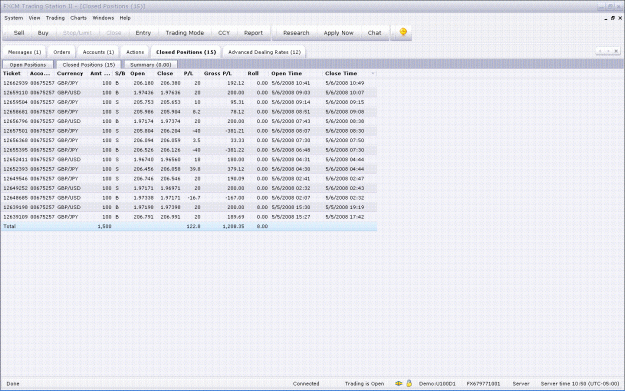
Task: Switch to the Messages (1) tab
Action: (x=24, y=52)
